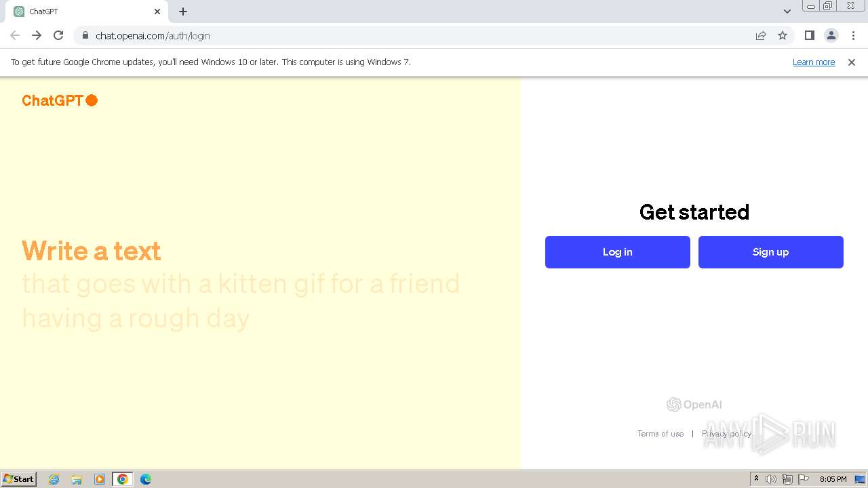Open a new tab with the plus button
Image resolution: width=868 pixels, height=488 pixels.
pyautogui.click(x=183, y=12)
